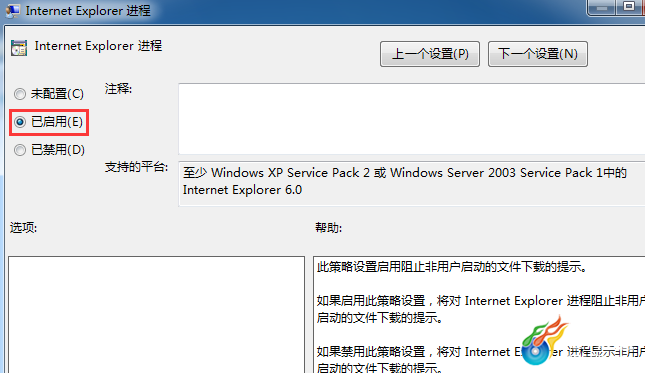
Task: Click the window title bar text
Action: coord(88,11)
